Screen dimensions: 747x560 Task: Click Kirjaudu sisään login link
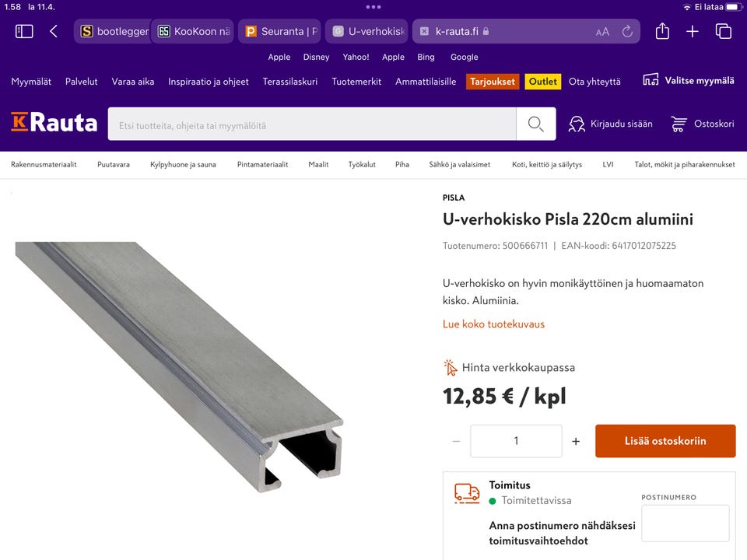tap(611, 124)
